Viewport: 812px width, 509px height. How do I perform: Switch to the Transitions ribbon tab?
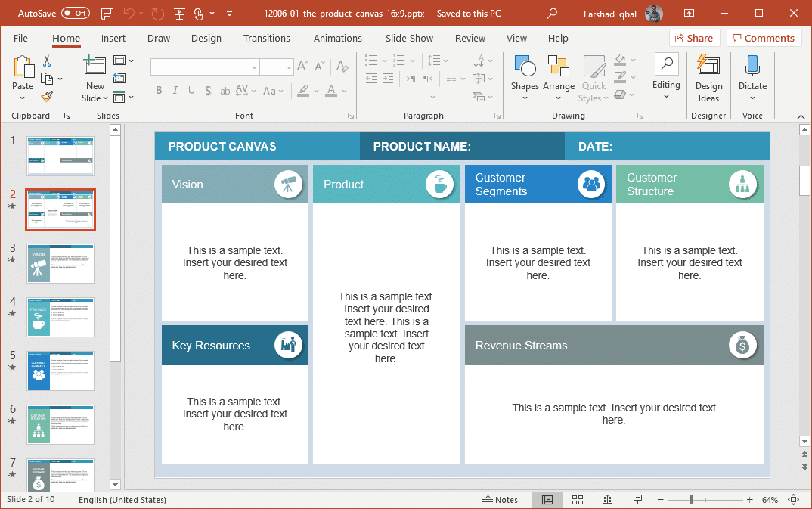pos(267,38)
